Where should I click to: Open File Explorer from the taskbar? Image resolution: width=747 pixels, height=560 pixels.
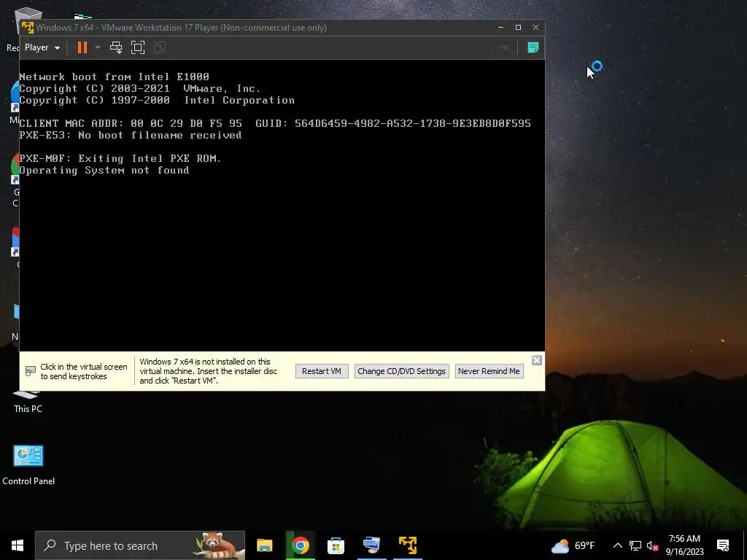[x=264, y=545]
